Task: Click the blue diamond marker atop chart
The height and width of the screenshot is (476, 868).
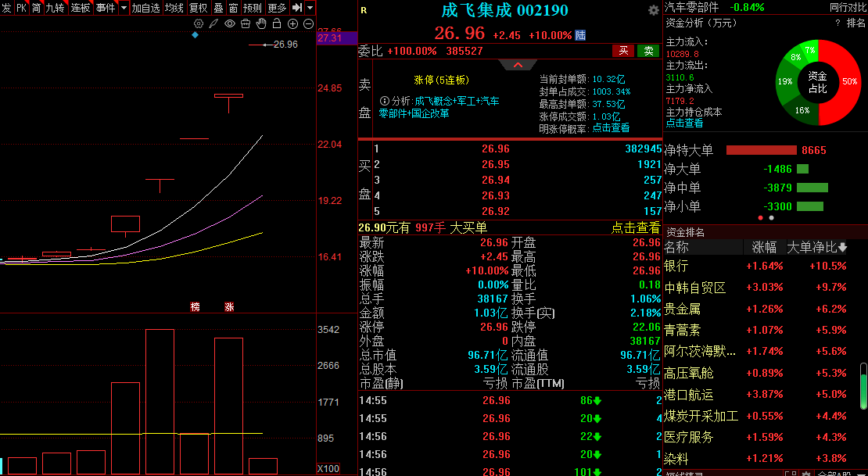Action: click(x=195, y=35)
